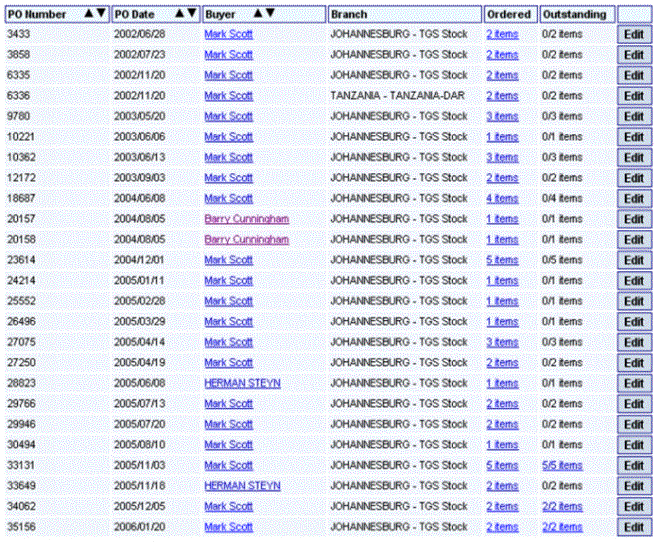Screen dimensions: 660x545
Task: View 4 items ordered on PO 18687
Action: tap(502, 198)
